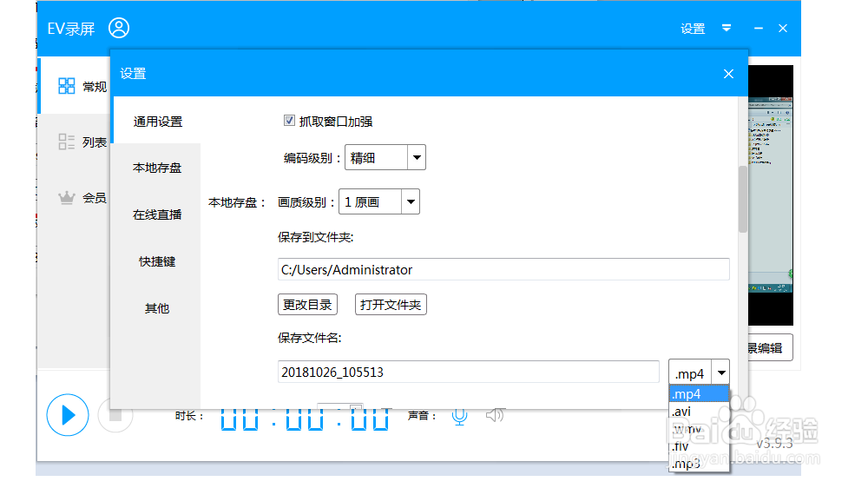This screenshot has height=488, width=868.
Task: Click the screen preview thumbnail in main window
Action: pyautogui.click(x=771, y=195)
